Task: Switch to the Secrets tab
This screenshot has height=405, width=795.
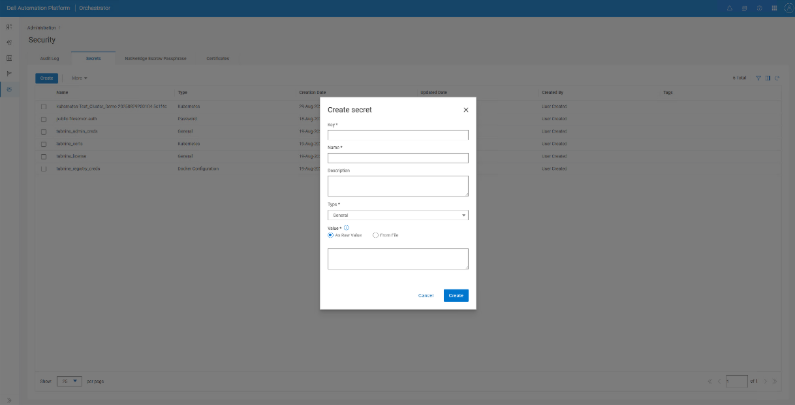Action: pos(93,59)
